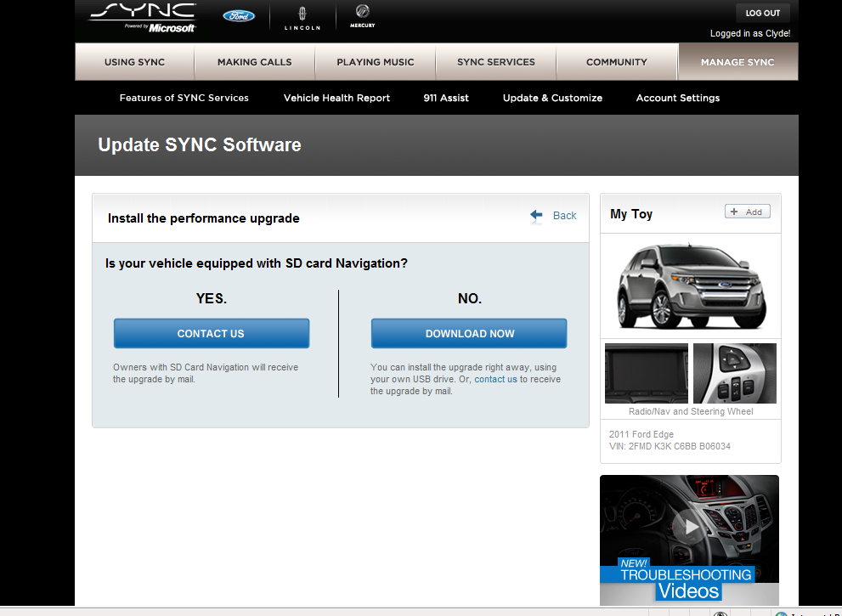Select the MANAGE SYNC tab

(x=737, y=62)
